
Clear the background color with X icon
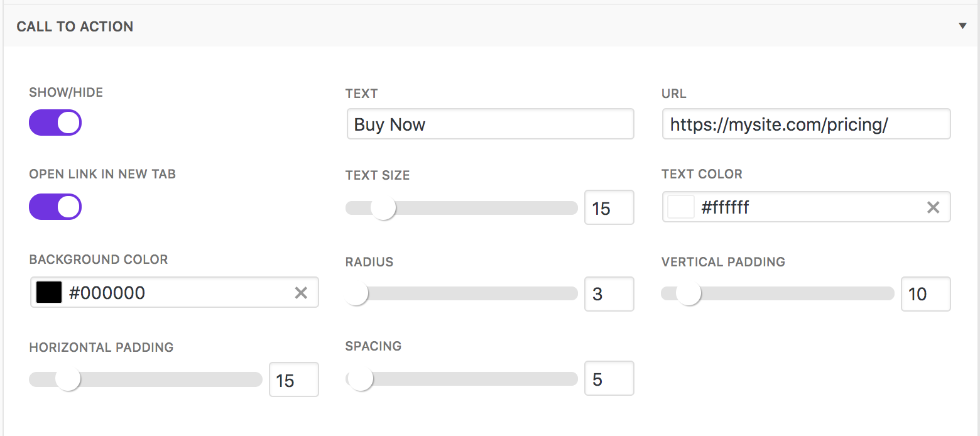coord(301,293)
